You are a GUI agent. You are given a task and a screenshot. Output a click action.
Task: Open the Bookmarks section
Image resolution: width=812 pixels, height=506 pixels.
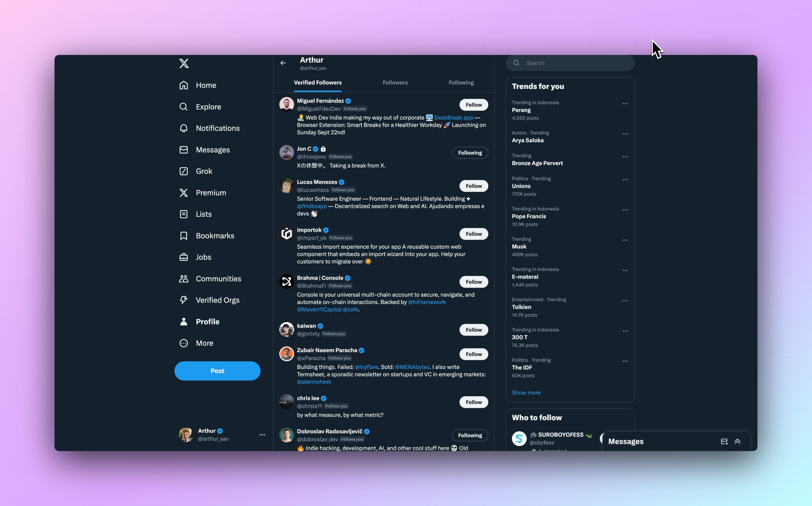click(215, 235)
